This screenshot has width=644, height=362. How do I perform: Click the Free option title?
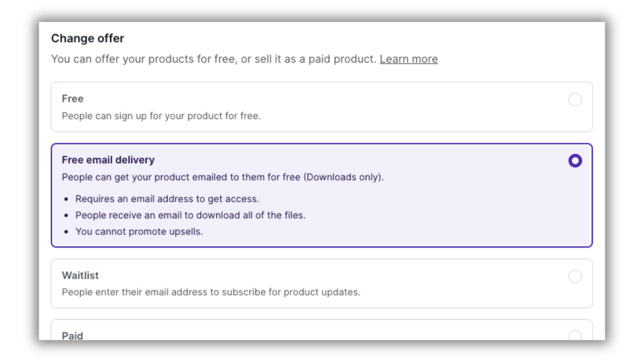click(72, 99)
